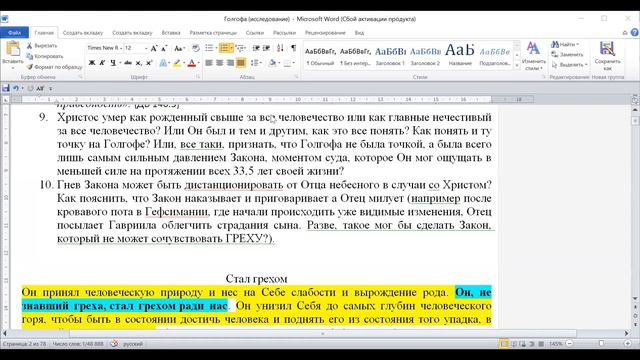Click the Cut (Вырезать) scissors icon

(x=29, y=46)
